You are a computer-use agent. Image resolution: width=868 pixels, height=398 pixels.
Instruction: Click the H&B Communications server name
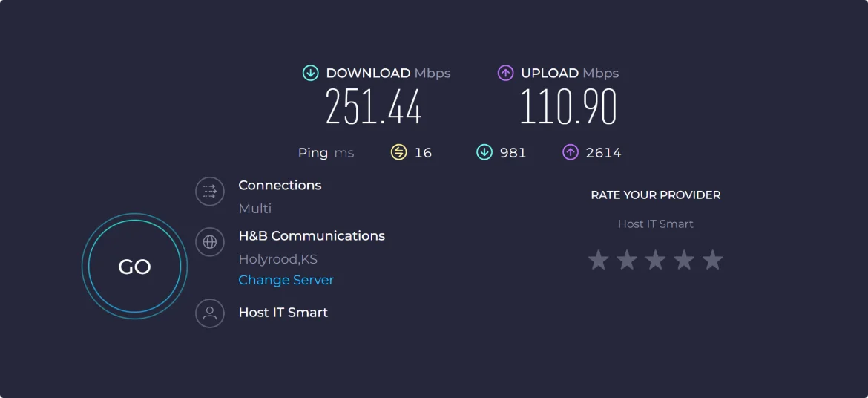pyautogui.click(x=312, y=236)
